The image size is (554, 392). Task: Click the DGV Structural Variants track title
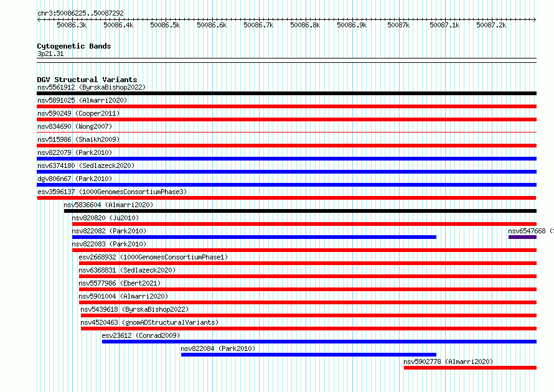point(87,80)
